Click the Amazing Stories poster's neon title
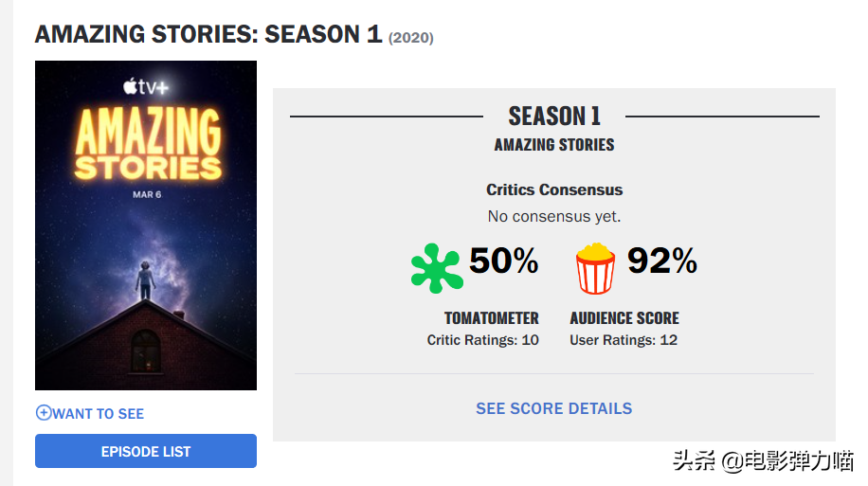 147,144
